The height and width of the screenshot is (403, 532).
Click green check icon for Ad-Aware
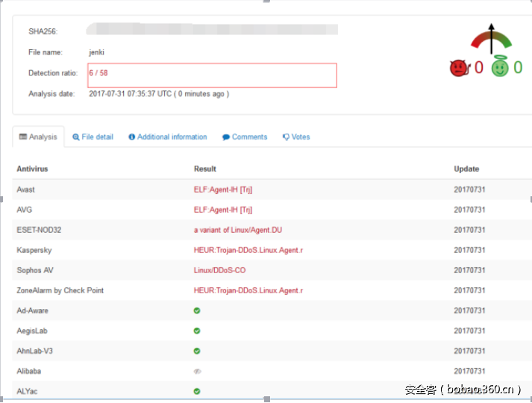pyautogui.click(x=197, y=310)
